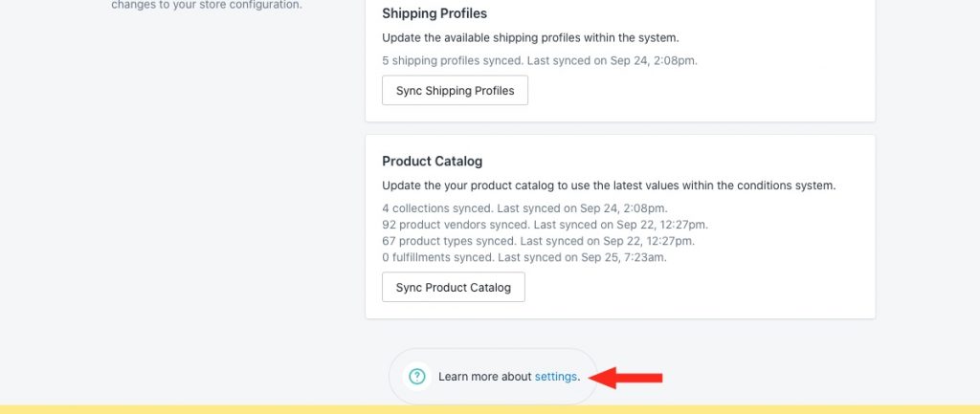
Task: Click the 'changes to your store configuration' text
Action: [207, 5]
